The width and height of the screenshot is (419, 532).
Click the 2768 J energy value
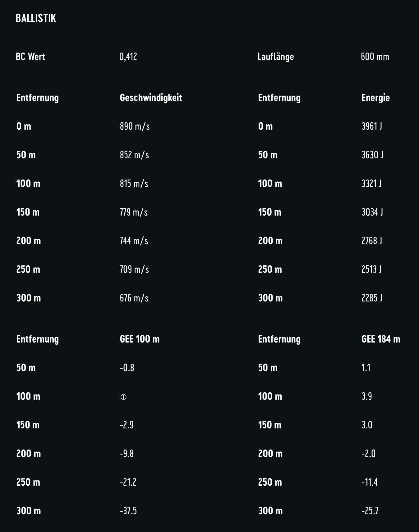372,241
